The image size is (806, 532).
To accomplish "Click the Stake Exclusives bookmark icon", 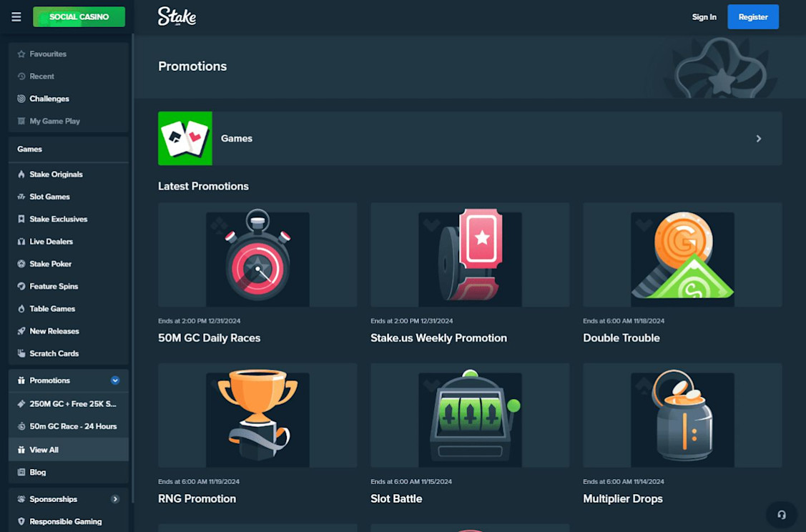I will pos(21,219).
